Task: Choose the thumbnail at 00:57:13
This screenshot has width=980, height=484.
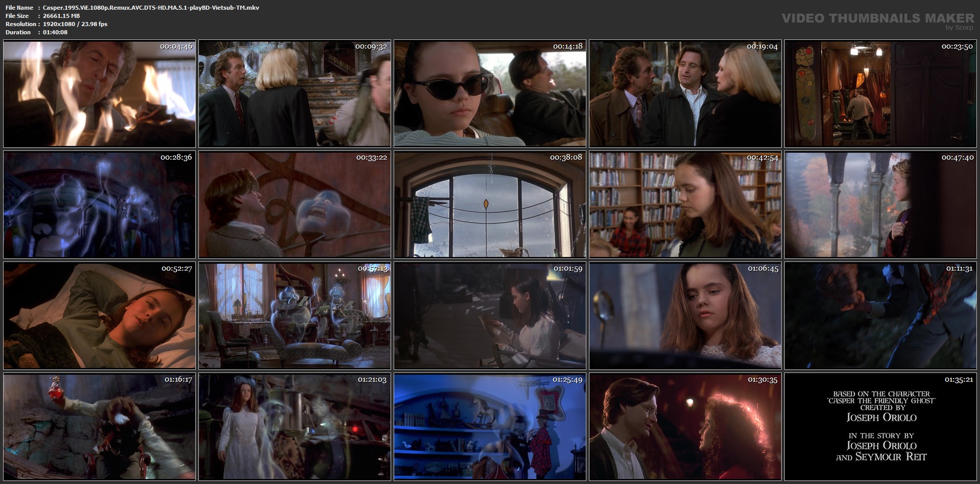Action: click(x=294, y=316)
